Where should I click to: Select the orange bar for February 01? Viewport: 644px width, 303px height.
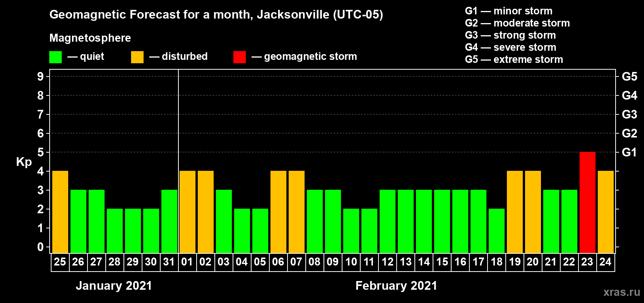tap(188, 212)
